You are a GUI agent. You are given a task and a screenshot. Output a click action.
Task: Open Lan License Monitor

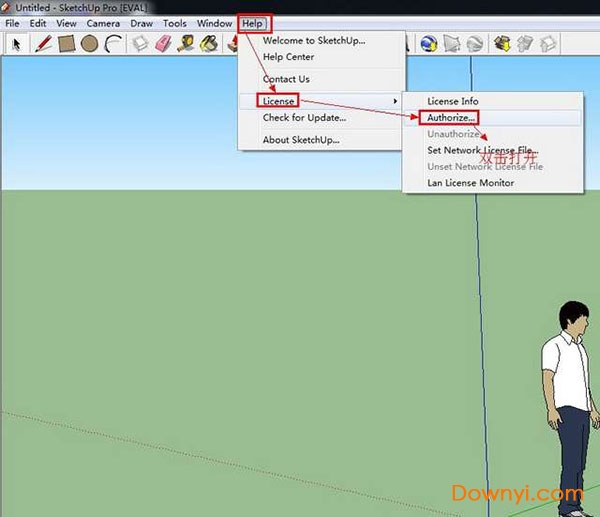pyautogui.click(x=470, y=183)
